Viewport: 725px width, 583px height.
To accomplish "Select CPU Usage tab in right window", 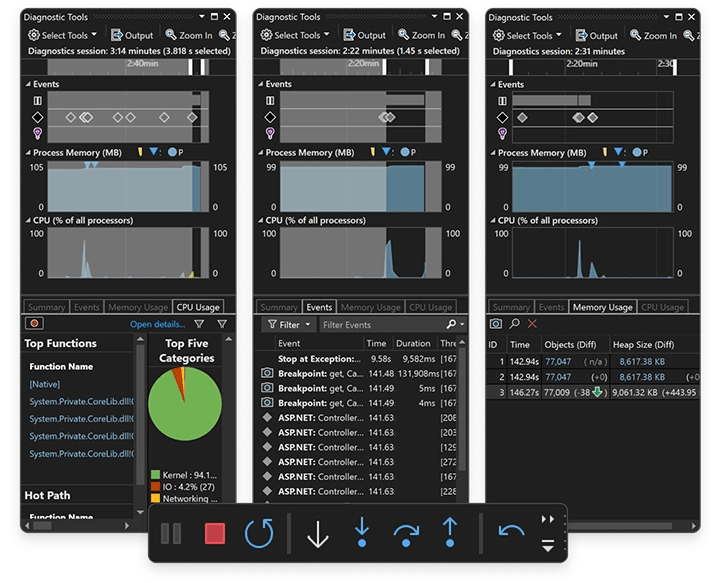I will coord(663,307).
